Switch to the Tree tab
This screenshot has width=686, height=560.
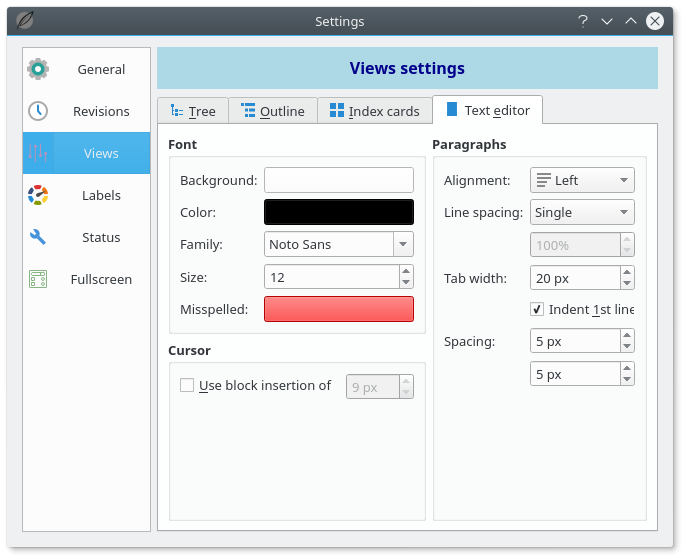(193, 111)
